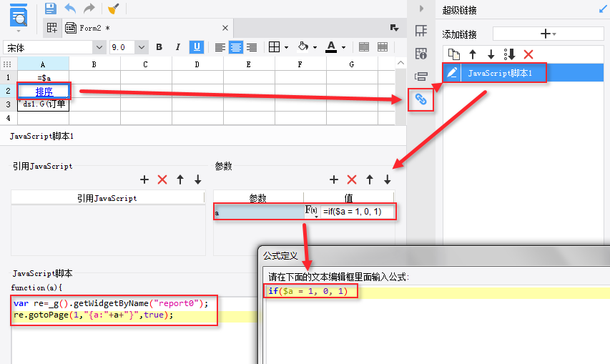The height and width of the screenshot is (364, 610).
Task: Expand the font color dropdown arrow
Action: pyautogui.click(x=343, y=47)
